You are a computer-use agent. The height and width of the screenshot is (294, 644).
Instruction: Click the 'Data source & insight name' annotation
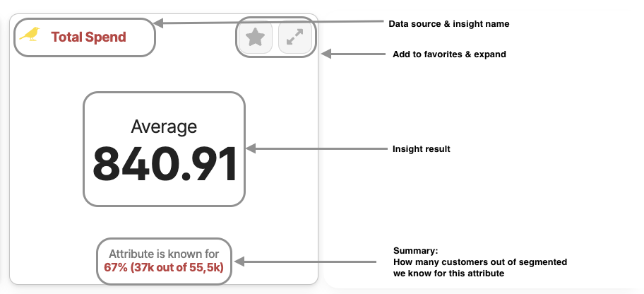tap(449, 24)
